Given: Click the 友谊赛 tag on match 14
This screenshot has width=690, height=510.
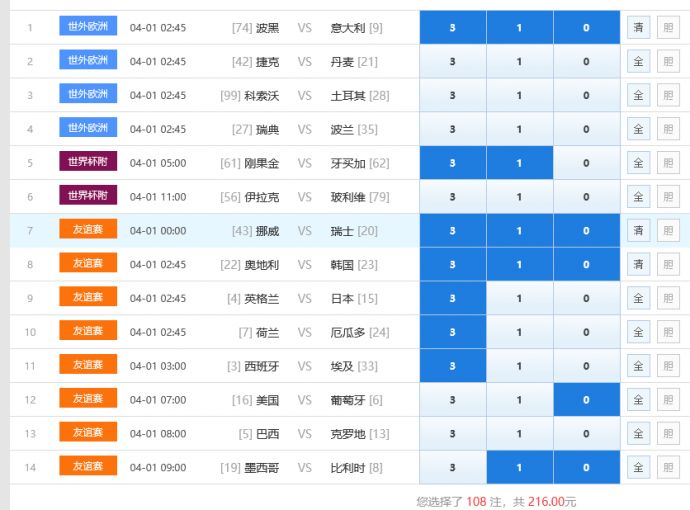Looking at the screenshot, I should click(x=88, y=466).
